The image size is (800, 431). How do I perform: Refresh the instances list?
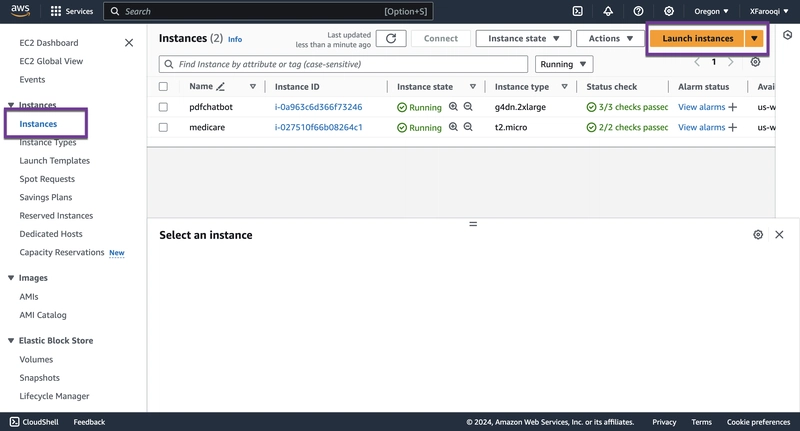(391, 38)
